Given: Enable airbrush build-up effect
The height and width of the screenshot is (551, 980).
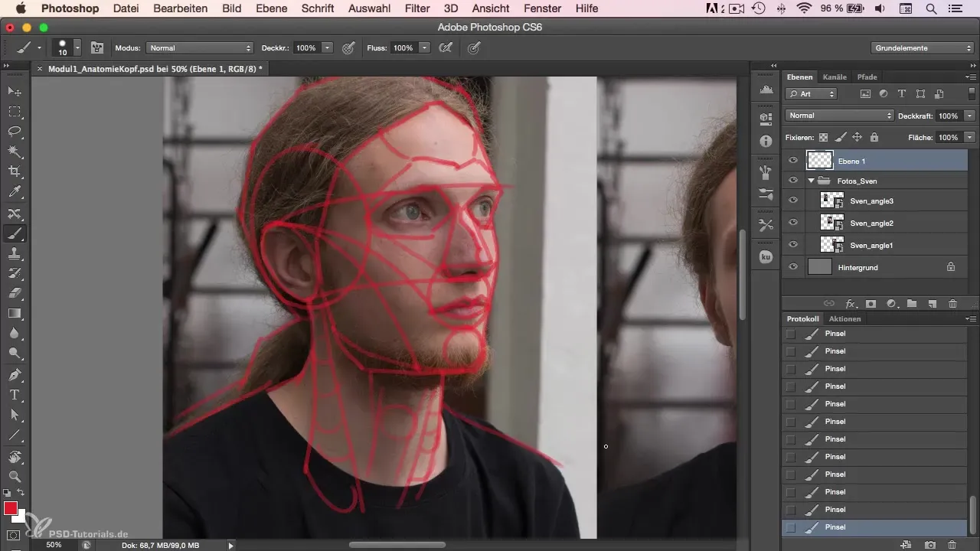Looking at the screenshot, I should (x=445, y=47).
